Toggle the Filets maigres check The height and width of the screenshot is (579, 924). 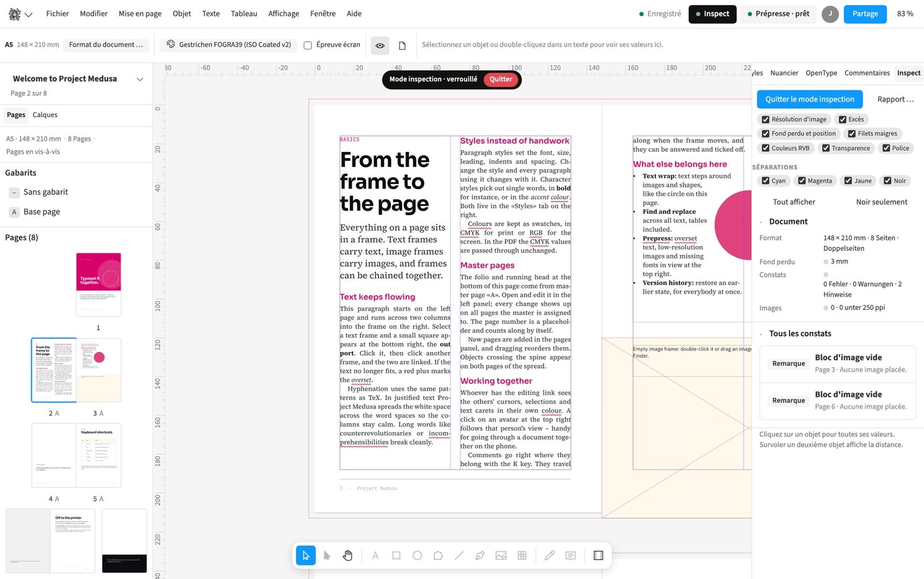[x=873, y=133]
